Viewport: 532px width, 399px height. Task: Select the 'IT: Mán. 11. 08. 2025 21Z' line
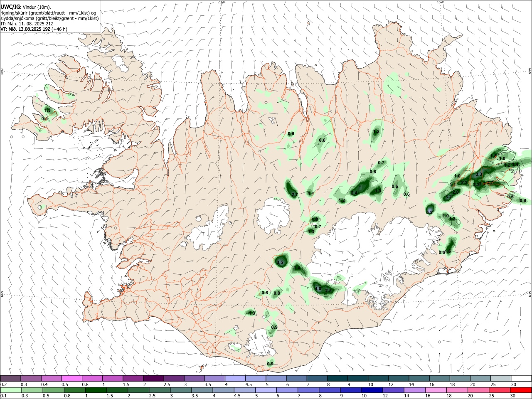(x=27, y=24)
